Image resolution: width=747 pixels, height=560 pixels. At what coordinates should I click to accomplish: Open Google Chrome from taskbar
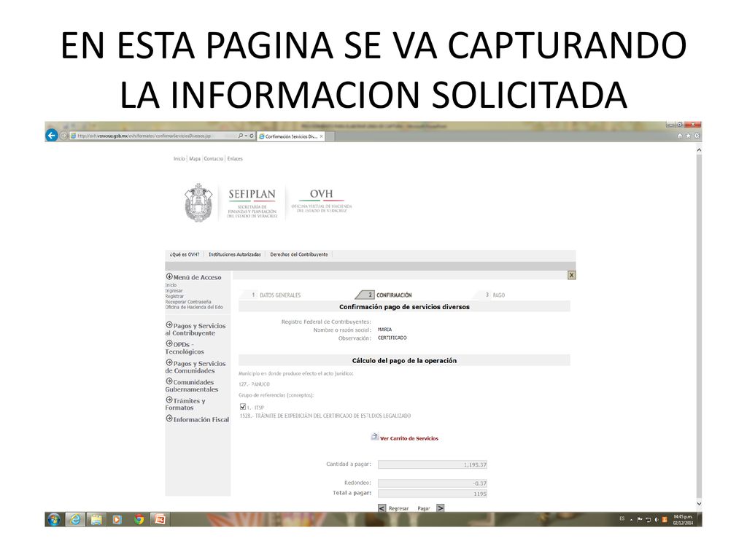pyautogui.click(x=139, y=519)
